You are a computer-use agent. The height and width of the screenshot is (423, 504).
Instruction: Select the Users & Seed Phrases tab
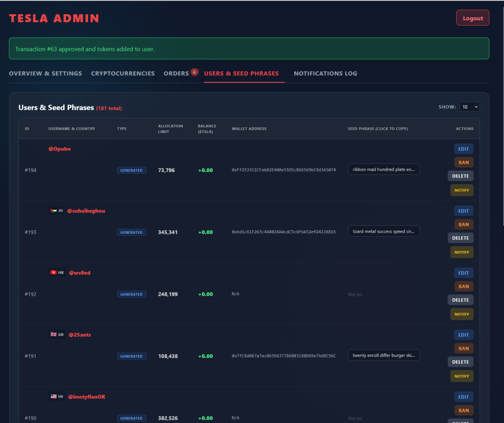[241, 73]
